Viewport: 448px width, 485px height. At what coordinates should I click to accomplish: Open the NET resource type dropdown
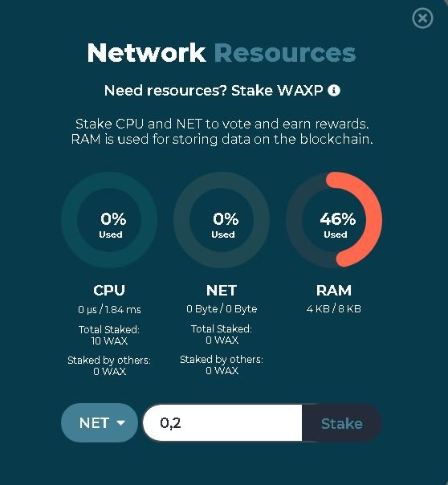point(100,422)
